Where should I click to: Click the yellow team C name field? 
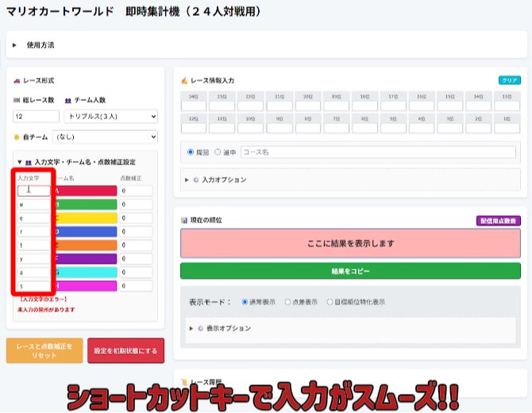pos(86,218)
